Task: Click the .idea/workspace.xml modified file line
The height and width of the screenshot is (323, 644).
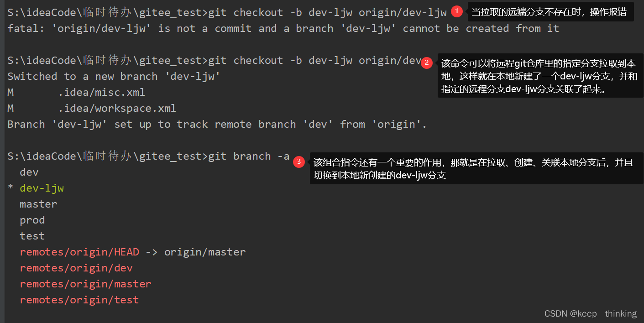Action: click(x=92, y=109)
